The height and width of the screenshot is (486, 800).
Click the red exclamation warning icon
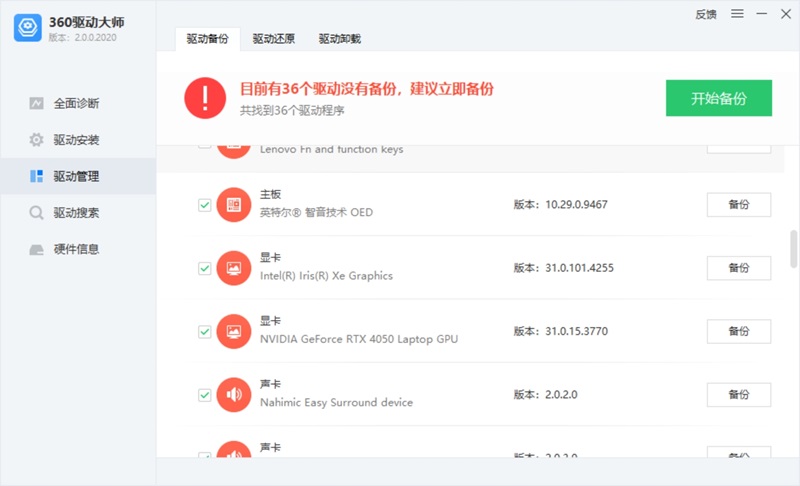tap(205, 97)
